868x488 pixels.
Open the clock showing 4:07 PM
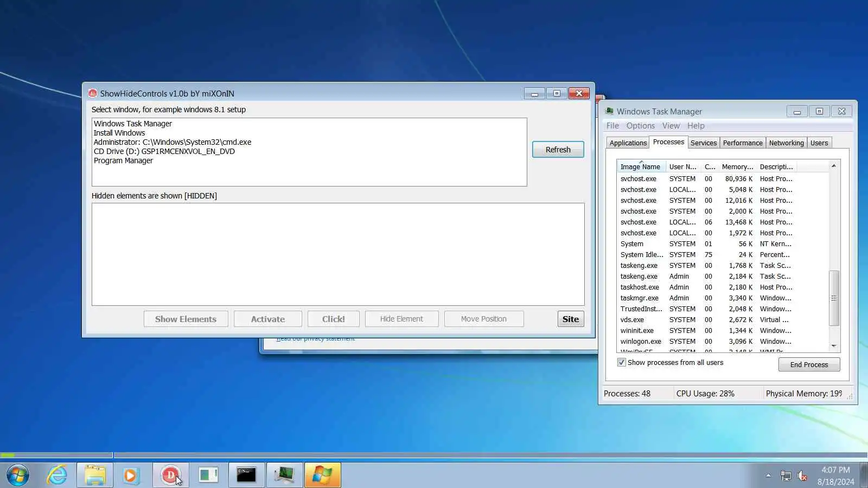tap(835, 476)
